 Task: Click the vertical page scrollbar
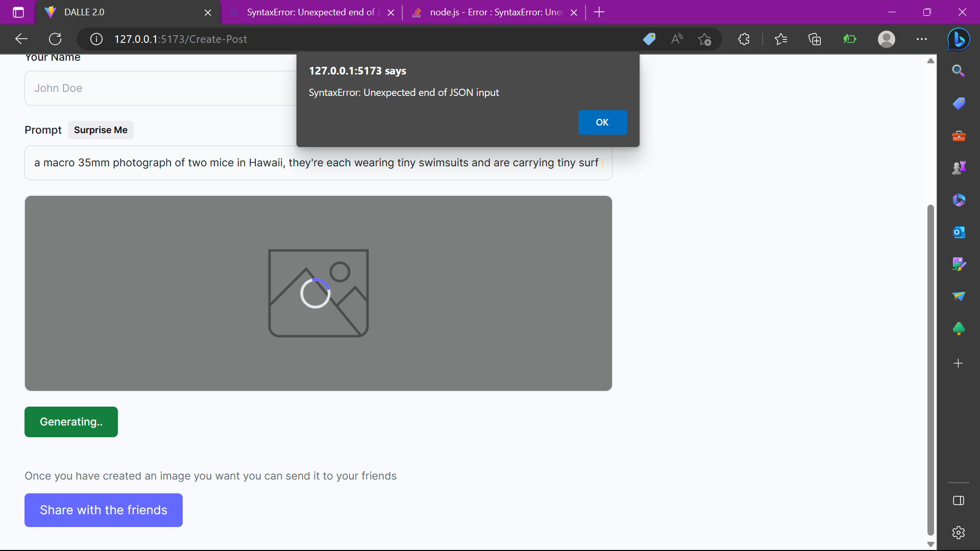[x=930, y=367]
